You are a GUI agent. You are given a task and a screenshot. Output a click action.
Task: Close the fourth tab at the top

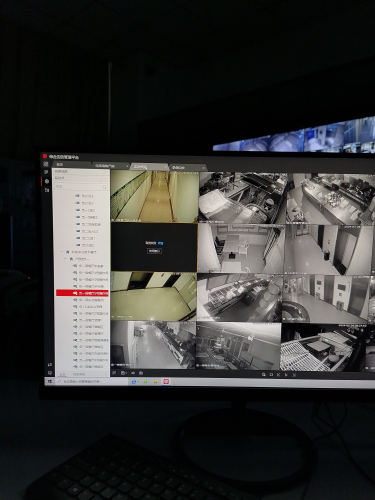203,167
